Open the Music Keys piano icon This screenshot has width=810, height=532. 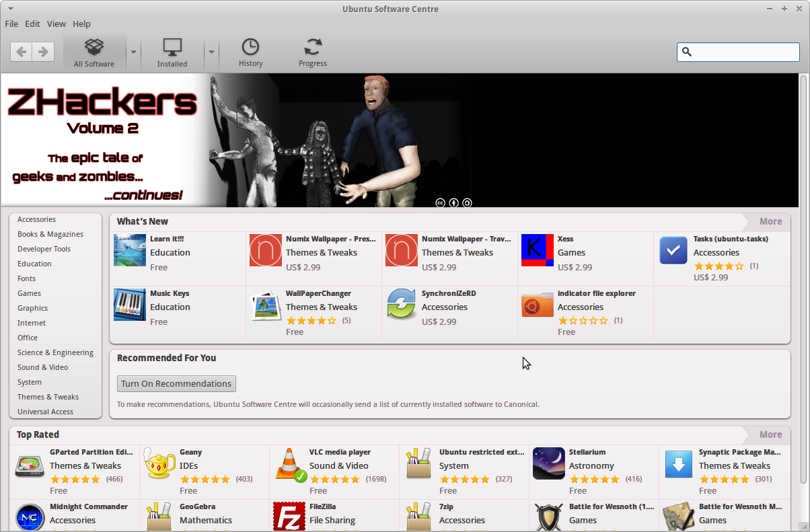(x=130, y=305)
